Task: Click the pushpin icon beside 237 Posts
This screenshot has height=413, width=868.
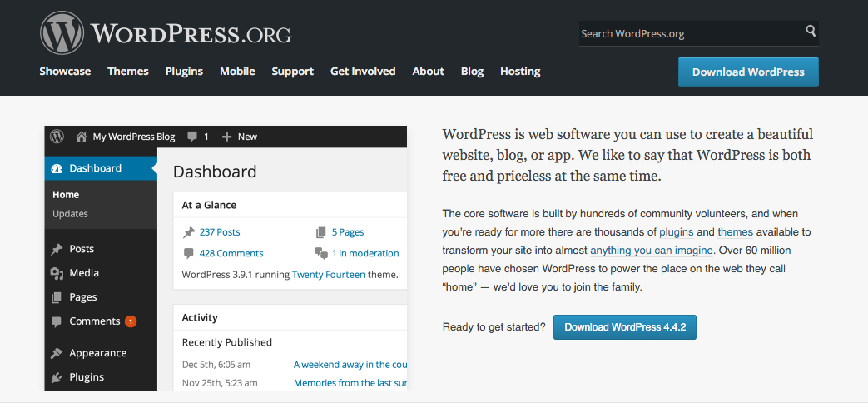Action: point(189,232)
